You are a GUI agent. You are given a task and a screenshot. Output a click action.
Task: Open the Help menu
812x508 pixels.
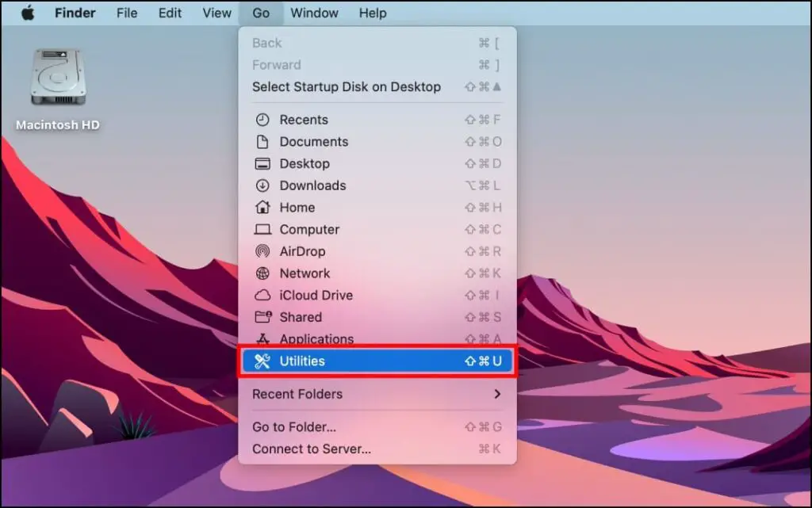tap(373, 13)
